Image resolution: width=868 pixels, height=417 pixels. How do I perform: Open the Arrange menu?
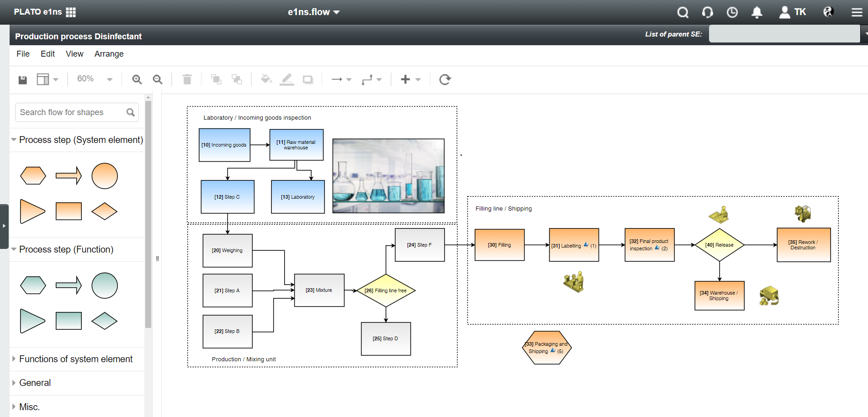coord(109,54)
